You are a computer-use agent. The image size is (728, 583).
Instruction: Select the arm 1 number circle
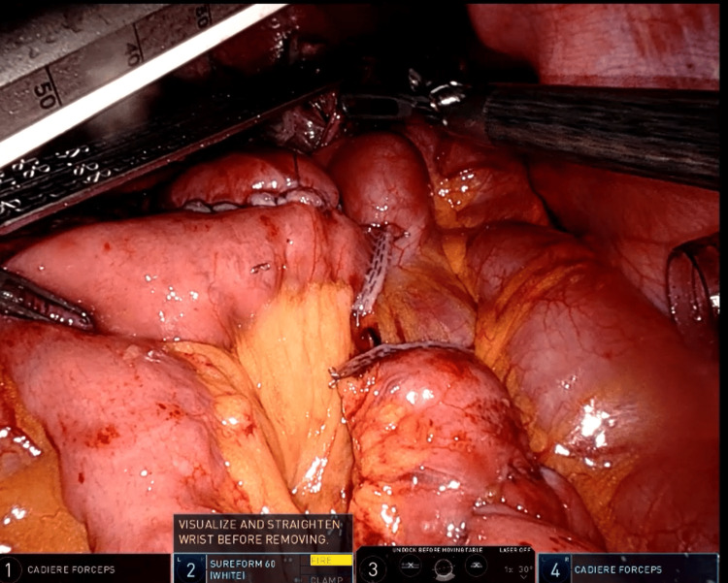pos(11,569)
